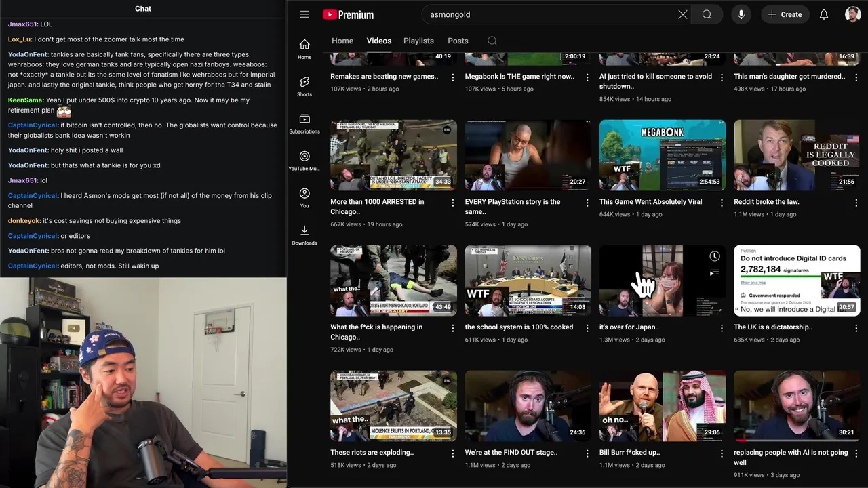868x488 pixels.
Task: Play the Bill Burr video thumbnail
Action: click(x=663, y=406)
